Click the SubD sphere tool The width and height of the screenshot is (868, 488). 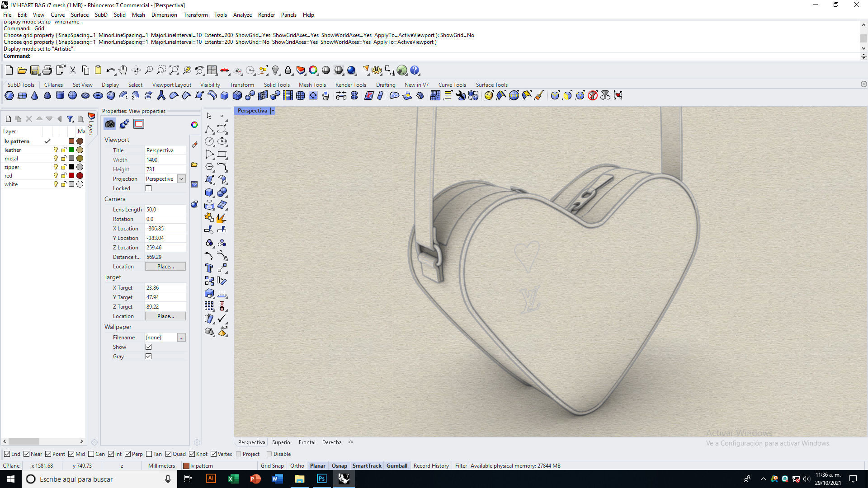tap(72, 96)
